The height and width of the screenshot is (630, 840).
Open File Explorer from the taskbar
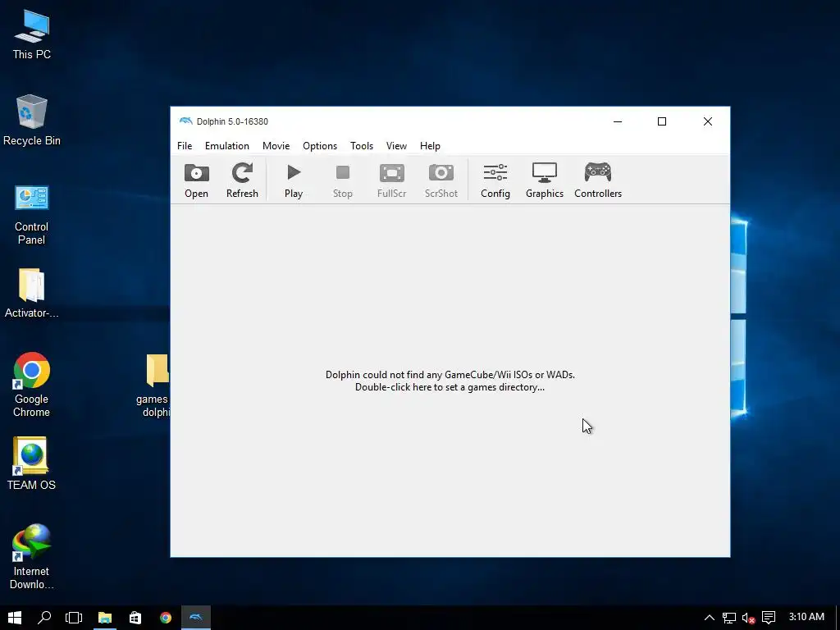(x=104, y=618)
